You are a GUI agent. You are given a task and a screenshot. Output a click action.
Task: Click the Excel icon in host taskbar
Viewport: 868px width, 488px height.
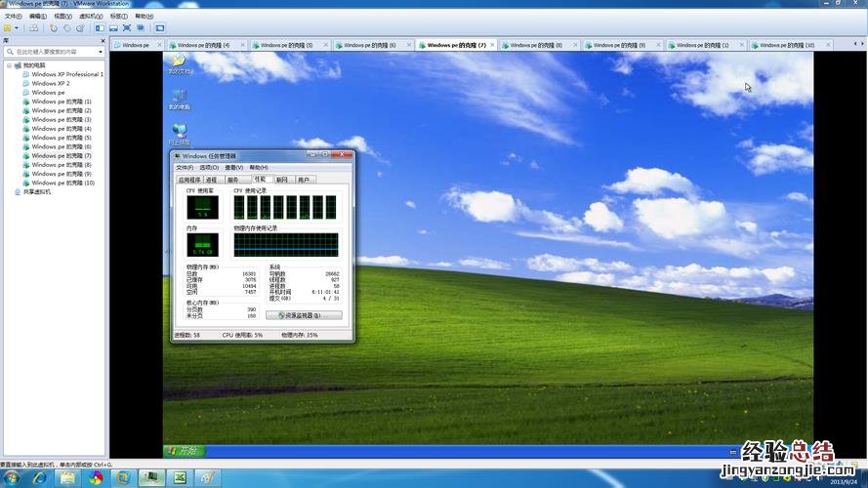click(x=180, y=478)
